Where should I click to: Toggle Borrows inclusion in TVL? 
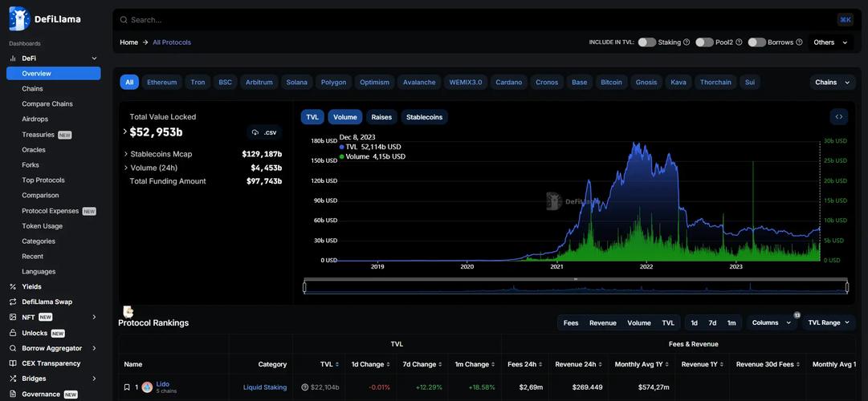[756, 42]
